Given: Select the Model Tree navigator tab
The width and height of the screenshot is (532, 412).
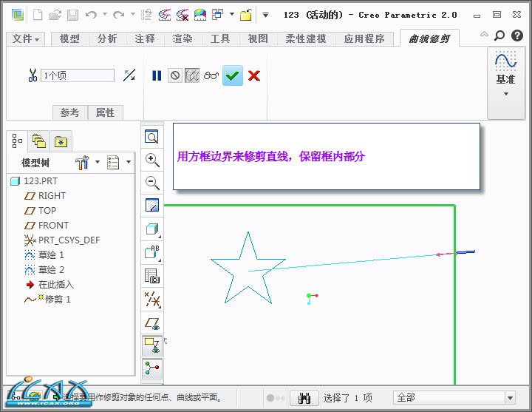Looking at the screenshot, I should click(x=17, y=141).
